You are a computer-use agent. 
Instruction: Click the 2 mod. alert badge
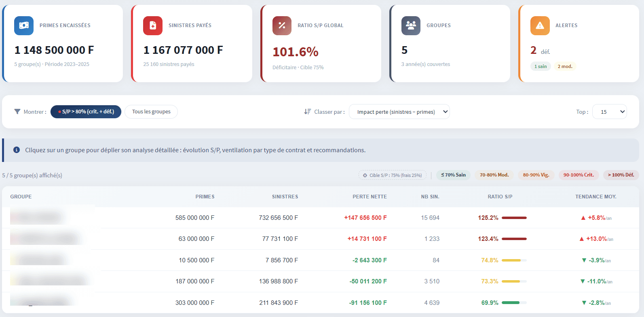pos(565,66)
